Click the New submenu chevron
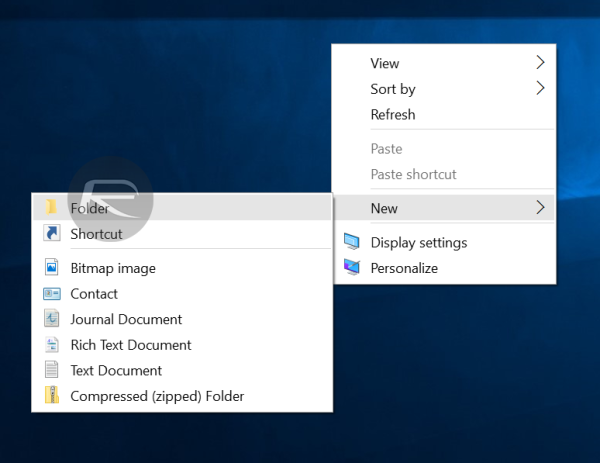The width and height of the screenshot is (600, 463). [x=540, y=207]
